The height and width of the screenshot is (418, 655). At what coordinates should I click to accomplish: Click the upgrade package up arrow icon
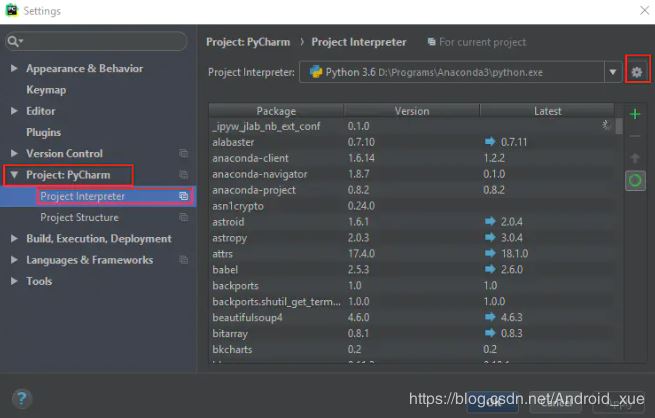click(635, 158)
